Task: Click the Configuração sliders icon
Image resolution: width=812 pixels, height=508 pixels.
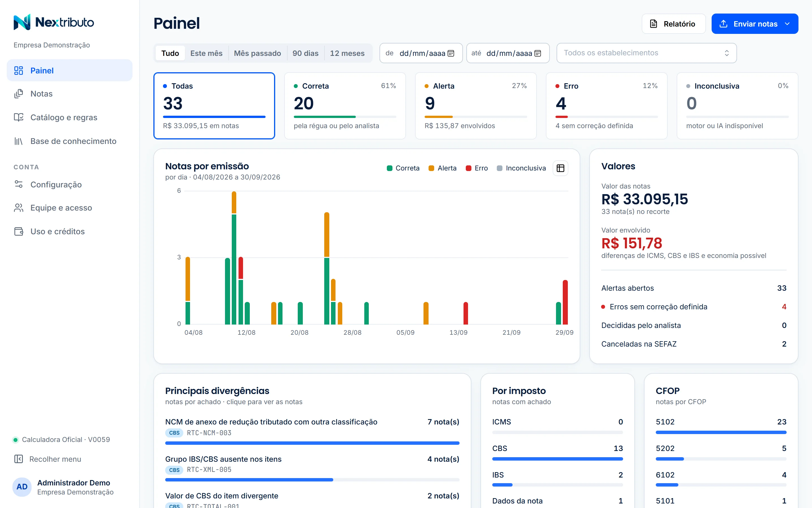Action: (18, 185)
